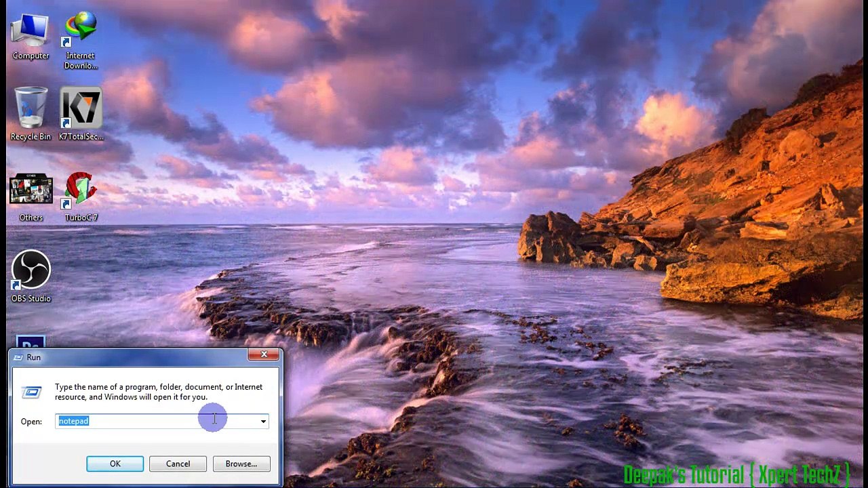Viewport: 868px width, 488px height.
Task: Select the Others folder icon
Action: pyautogui.click(x=31, y=197)
